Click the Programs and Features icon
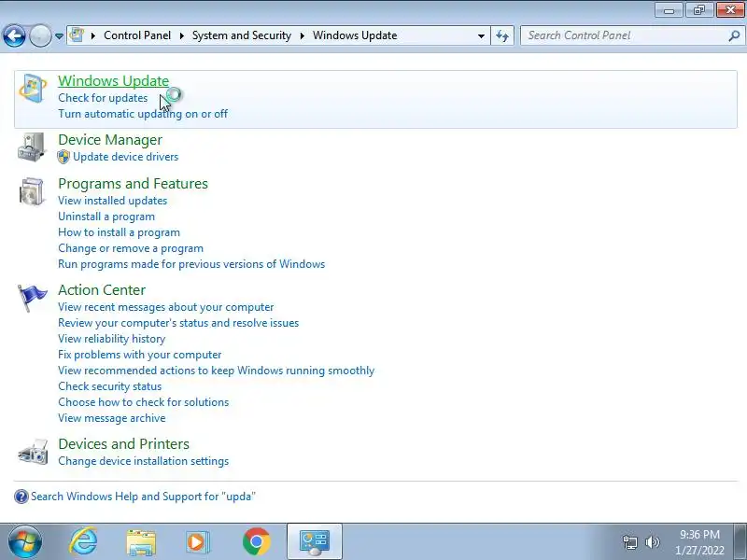 [x=32, y=191]
